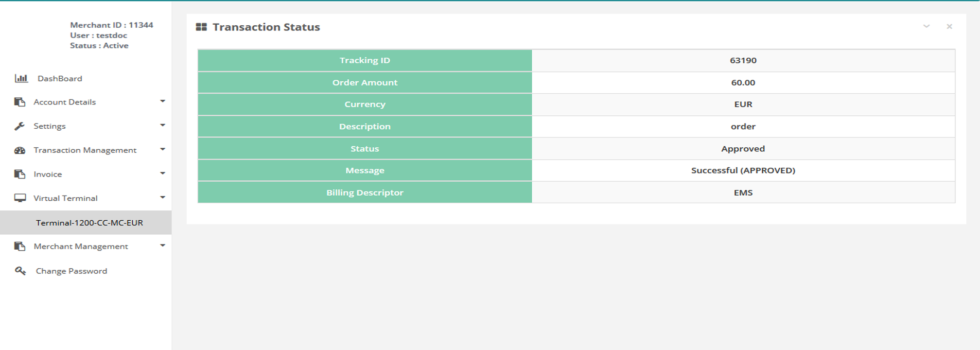
Task: Select Terminal-1200-CC-MC-EUR terminal entry
Action: click(x=89, y=223)
